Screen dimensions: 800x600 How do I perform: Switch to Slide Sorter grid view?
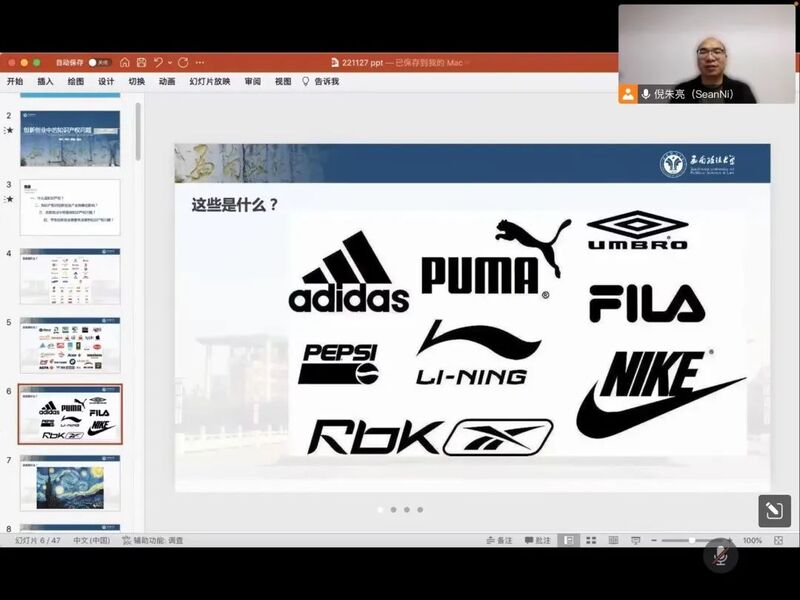coord(591,540)
